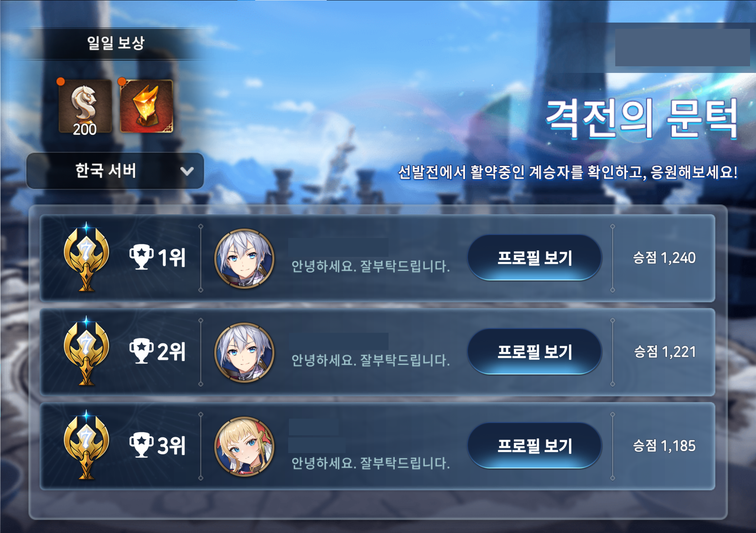Click the trophy icon beside 2위
756x533 pixels.
click(141, 351)
